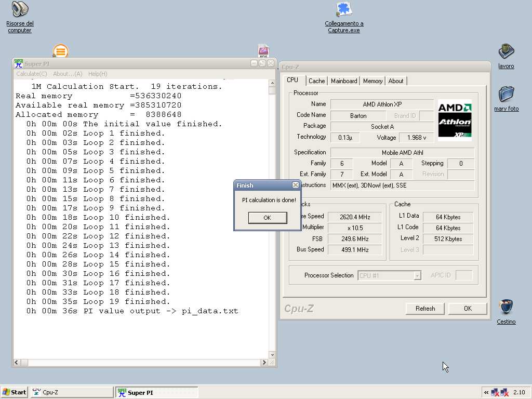Viewport: 532px width, 399px height.
Task: Click OK button in Cpu-Z window
Action: (x=468, y=309)
